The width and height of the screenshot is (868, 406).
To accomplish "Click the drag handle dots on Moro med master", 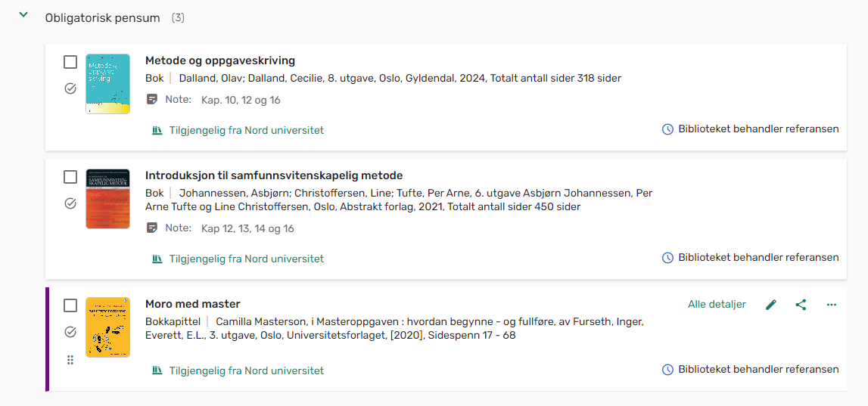I will pos(70,360).
